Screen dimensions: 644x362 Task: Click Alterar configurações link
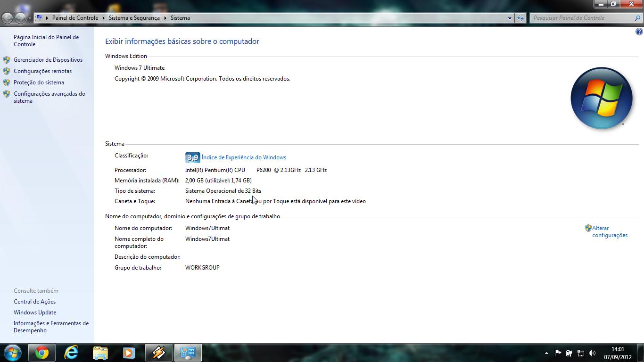(609, 231)
